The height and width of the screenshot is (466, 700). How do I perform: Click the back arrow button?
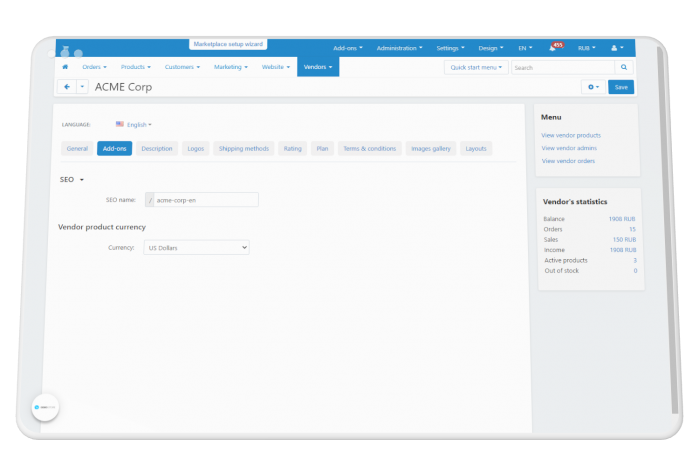point(67,87)
